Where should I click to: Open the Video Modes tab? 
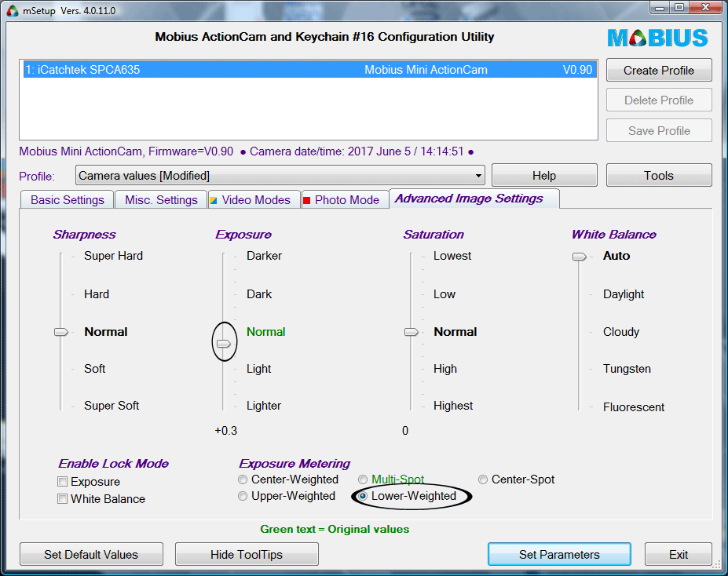click(x=254, y=200)
